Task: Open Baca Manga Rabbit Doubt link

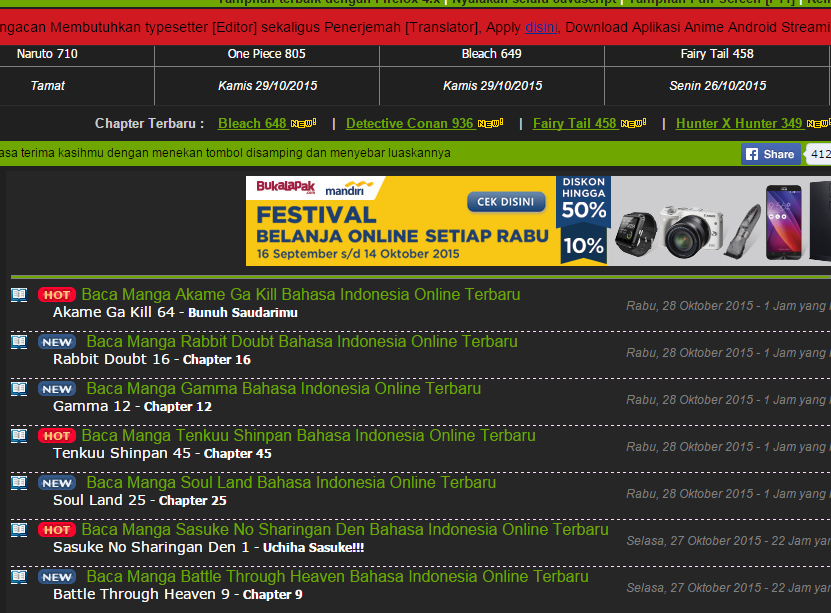Action: [302, 342]
